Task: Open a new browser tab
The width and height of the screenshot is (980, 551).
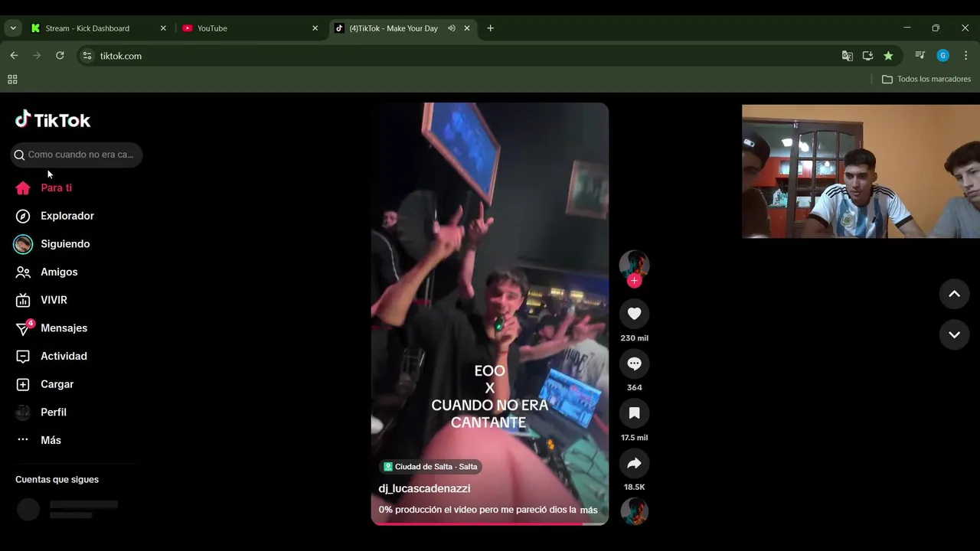Action: pyautogui.click(x=490, y=28)
